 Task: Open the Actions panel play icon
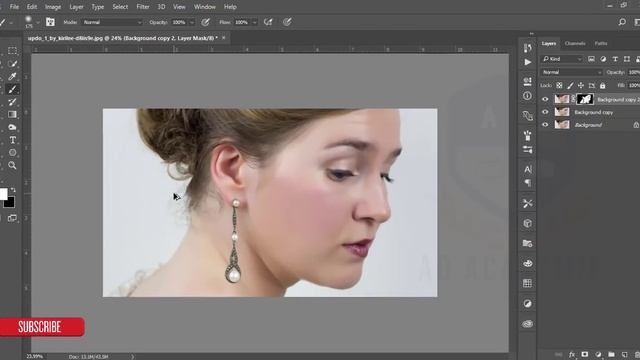coord(527,62)
